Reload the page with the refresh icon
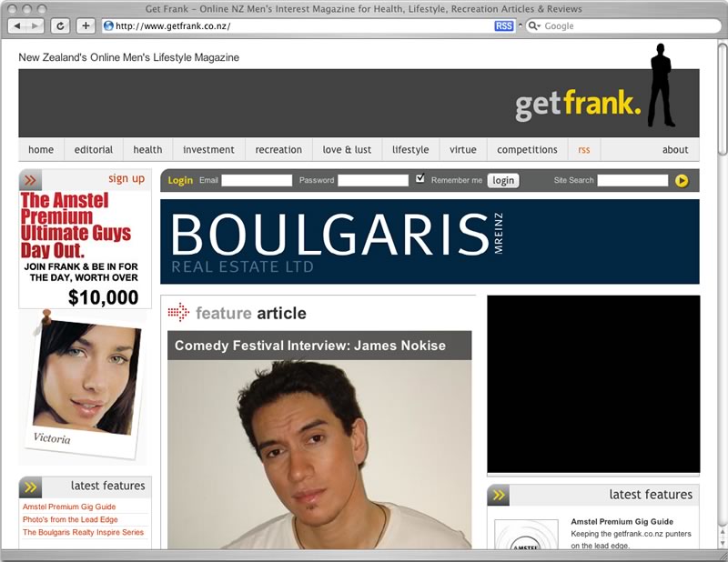 (60, 26)
